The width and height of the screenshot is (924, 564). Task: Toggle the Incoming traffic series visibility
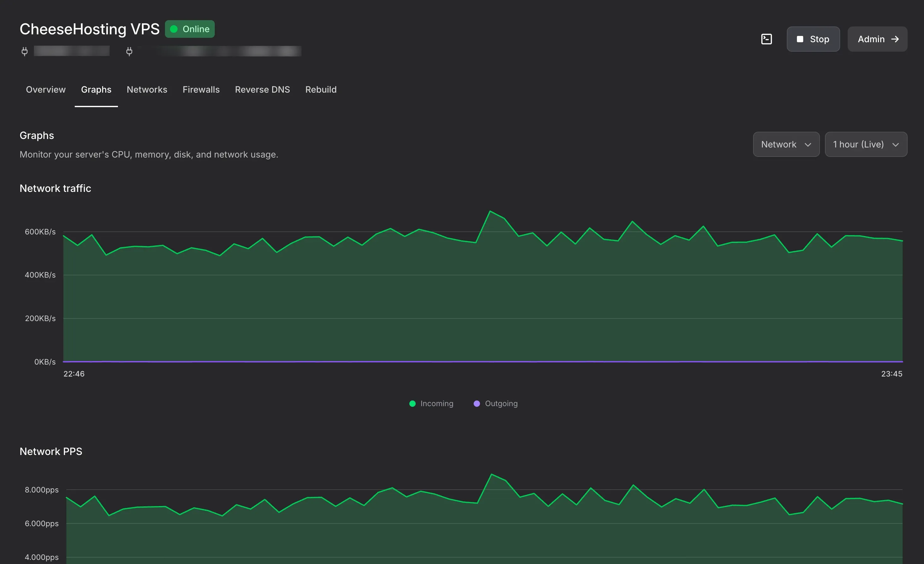pyautogui.click(x=431, y=404)
